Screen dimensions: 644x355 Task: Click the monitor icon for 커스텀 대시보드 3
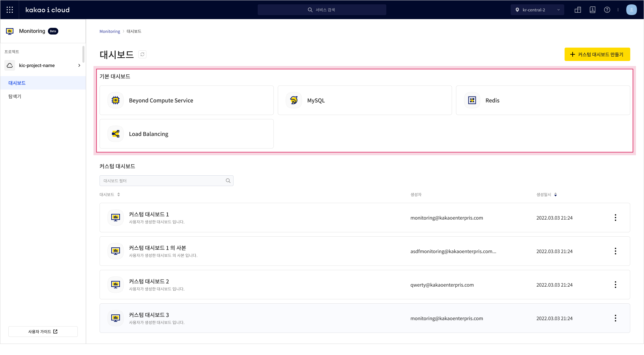116,318
